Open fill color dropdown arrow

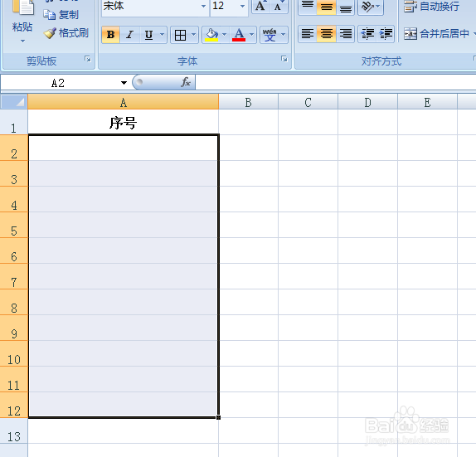point(225,35)
